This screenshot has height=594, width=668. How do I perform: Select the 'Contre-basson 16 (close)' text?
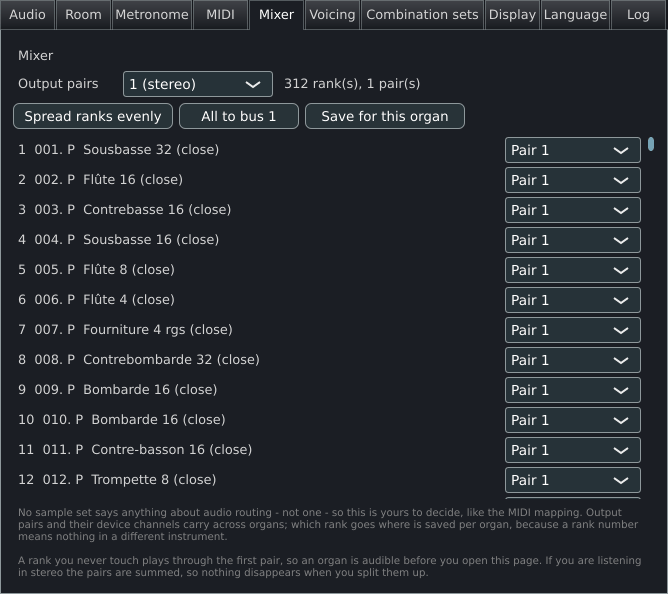(x=172, y=450)
